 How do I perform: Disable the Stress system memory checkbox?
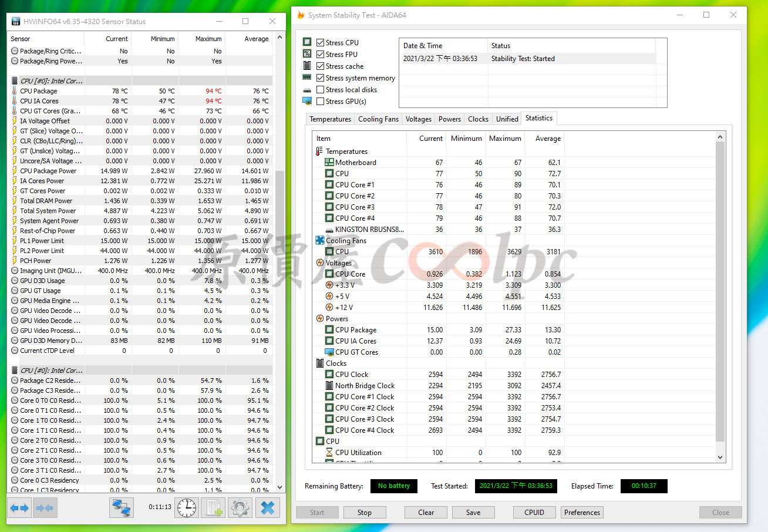pos(320,78)
